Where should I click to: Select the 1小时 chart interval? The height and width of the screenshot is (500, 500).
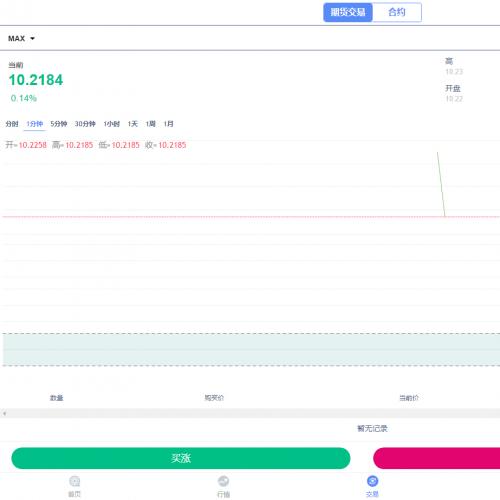(112, 124)
